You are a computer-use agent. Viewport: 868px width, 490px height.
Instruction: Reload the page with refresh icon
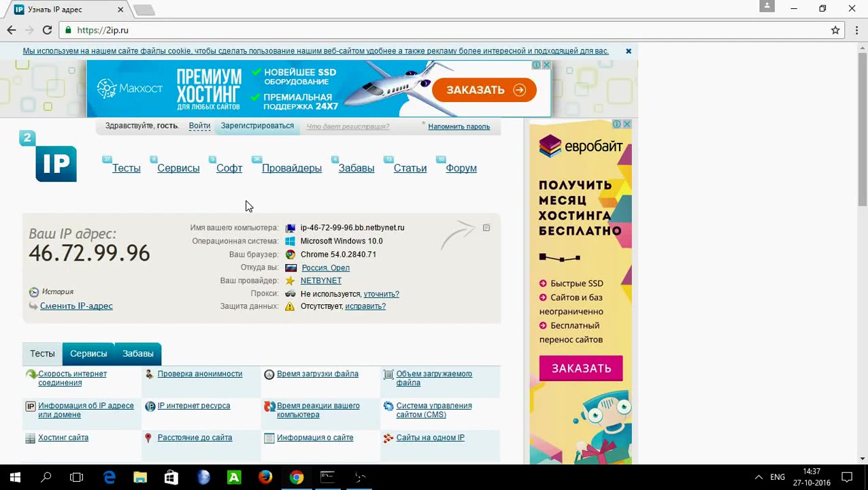[x=47, y=30]
